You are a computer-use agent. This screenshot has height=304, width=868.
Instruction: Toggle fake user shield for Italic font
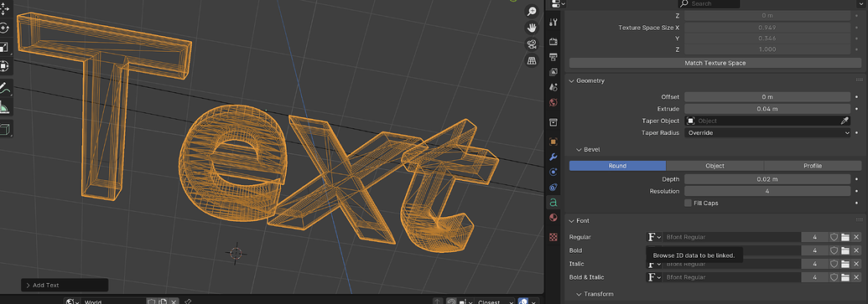coord(834,264)
